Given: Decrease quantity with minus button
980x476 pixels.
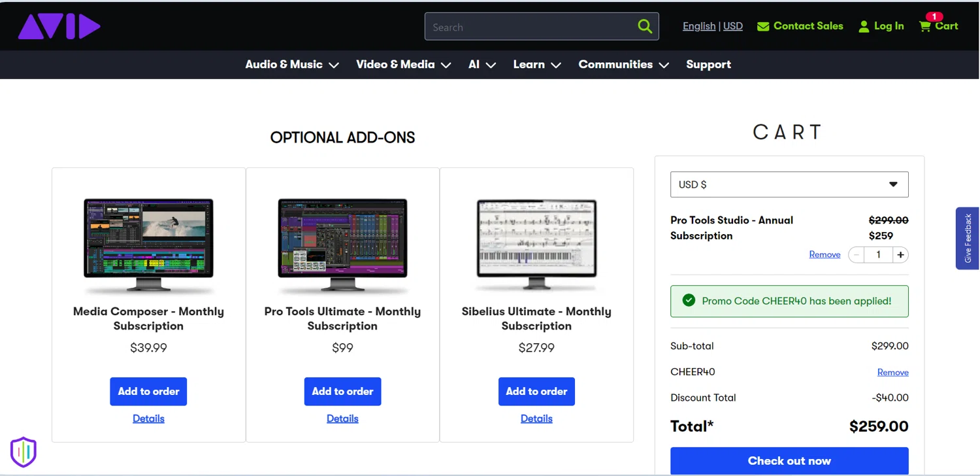Looking at the screenshot, I should tap(857, 255).
